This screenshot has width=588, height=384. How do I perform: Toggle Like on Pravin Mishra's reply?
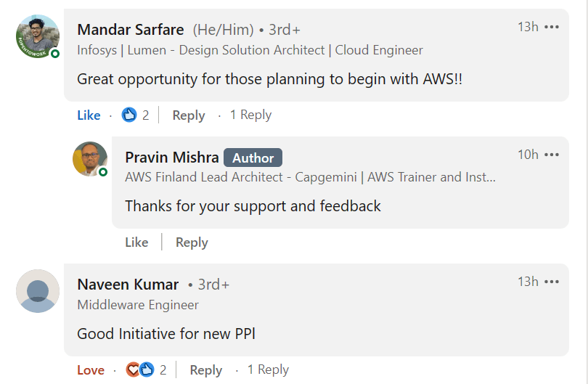[136, 242]
